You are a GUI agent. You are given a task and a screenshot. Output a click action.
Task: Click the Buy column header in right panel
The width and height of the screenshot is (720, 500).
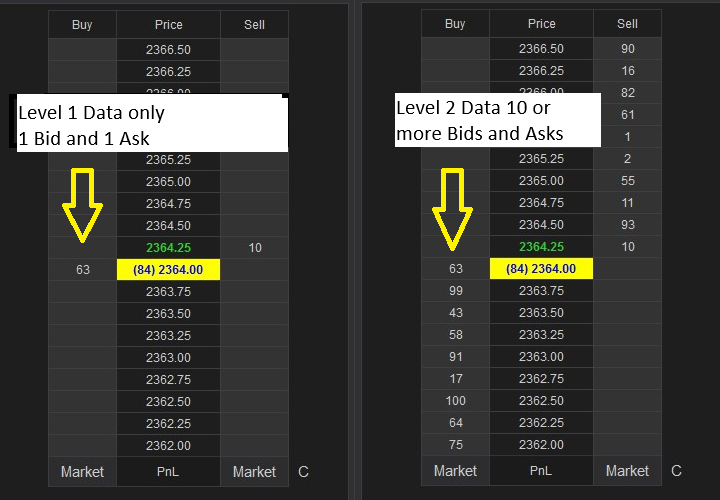coord(455,24)
